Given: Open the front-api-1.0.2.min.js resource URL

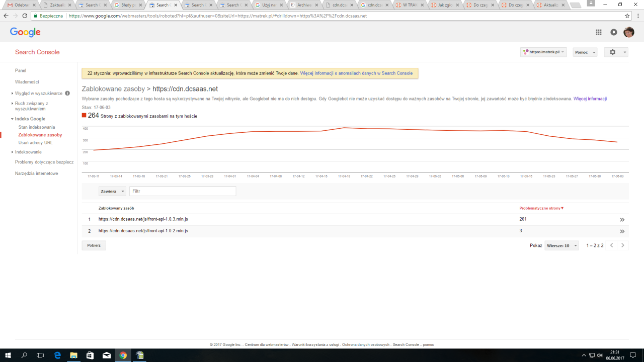Looking at the screenshot, I should (x=143, y=231).
